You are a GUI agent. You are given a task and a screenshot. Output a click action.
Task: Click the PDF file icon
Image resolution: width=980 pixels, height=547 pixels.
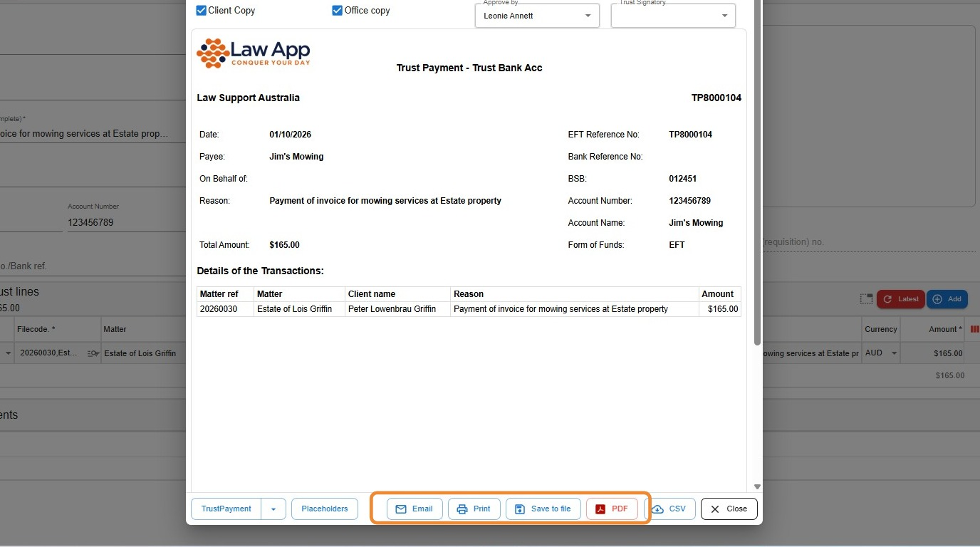[600, 509]
